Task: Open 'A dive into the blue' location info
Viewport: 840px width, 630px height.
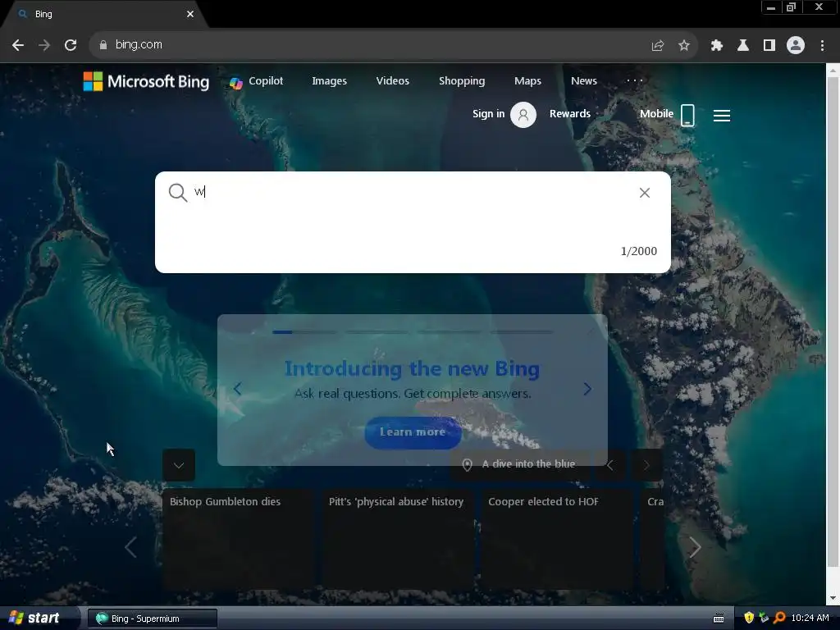Action: coord(519,464)
